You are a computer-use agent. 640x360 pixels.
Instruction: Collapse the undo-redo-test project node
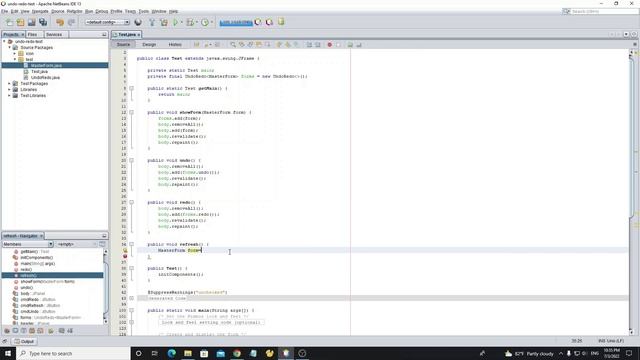(x=4, y=42)
